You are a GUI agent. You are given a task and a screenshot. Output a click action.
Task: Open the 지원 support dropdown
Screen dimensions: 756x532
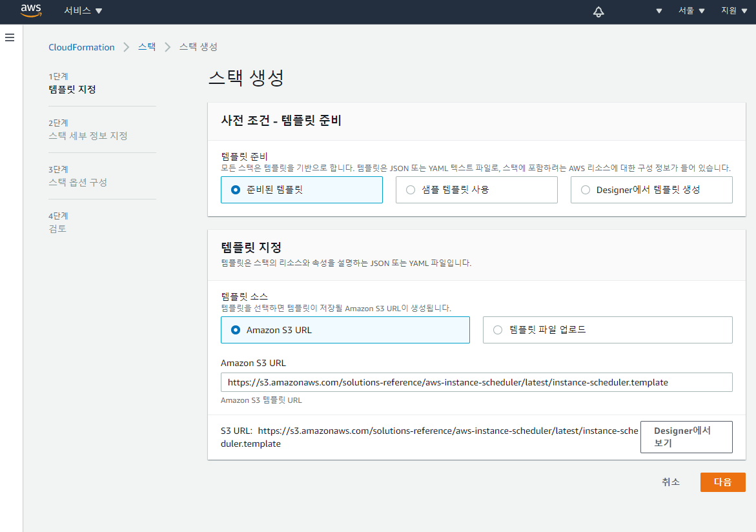(734, 10)
